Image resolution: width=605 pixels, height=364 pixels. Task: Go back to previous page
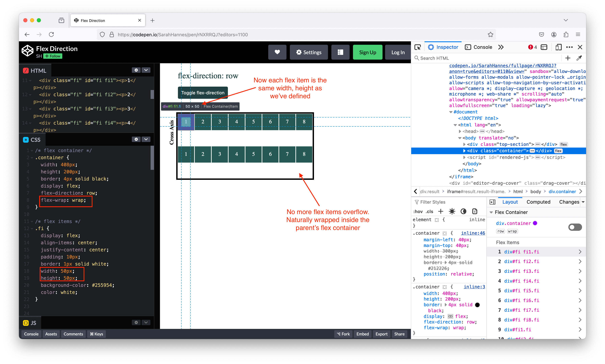click(27, 35)
